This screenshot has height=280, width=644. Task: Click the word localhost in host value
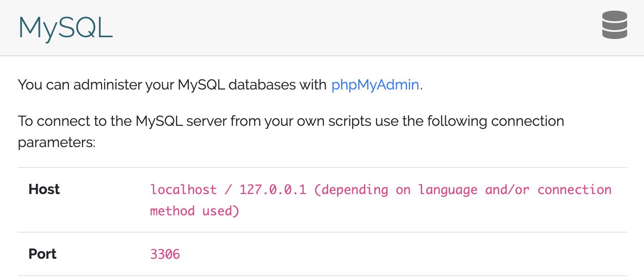tap(183, 190)
